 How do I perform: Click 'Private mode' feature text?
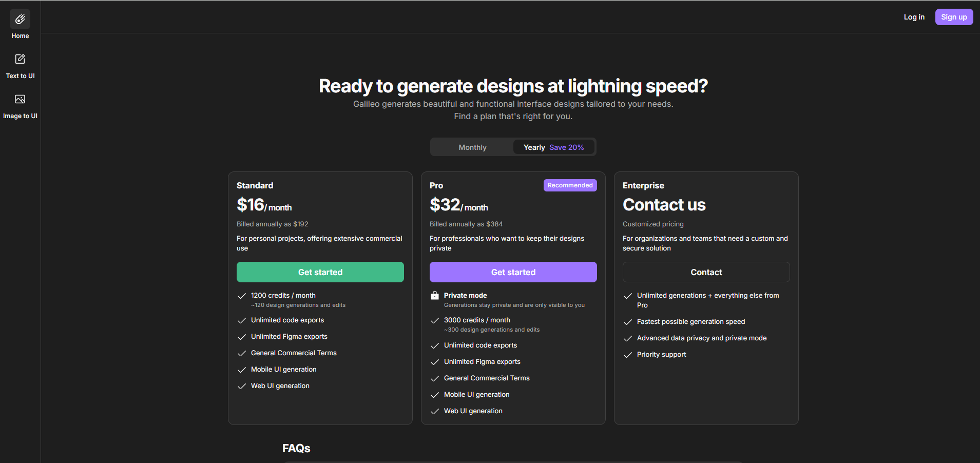(466, 296)
